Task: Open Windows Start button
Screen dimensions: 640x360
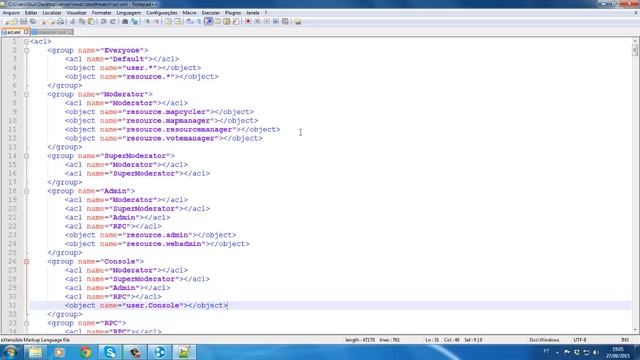Action: [x=10, y=352]
